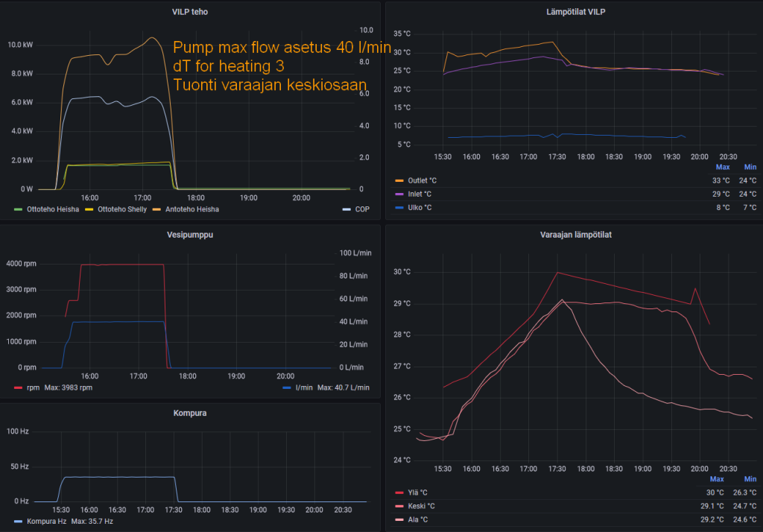Screen dimensions: 763x532
Task: Open the Lämpötilat VILP panel title menu
Action: point(576,12)
